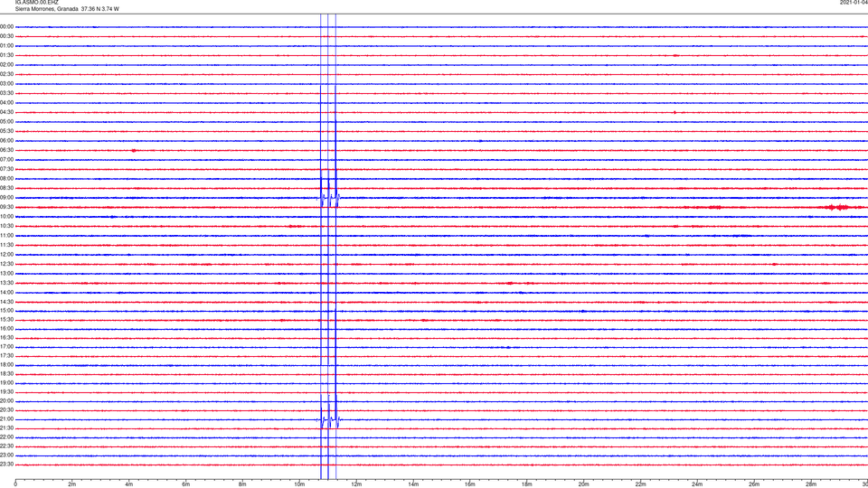Select the 08:30 trace label

tap(6, 188)
